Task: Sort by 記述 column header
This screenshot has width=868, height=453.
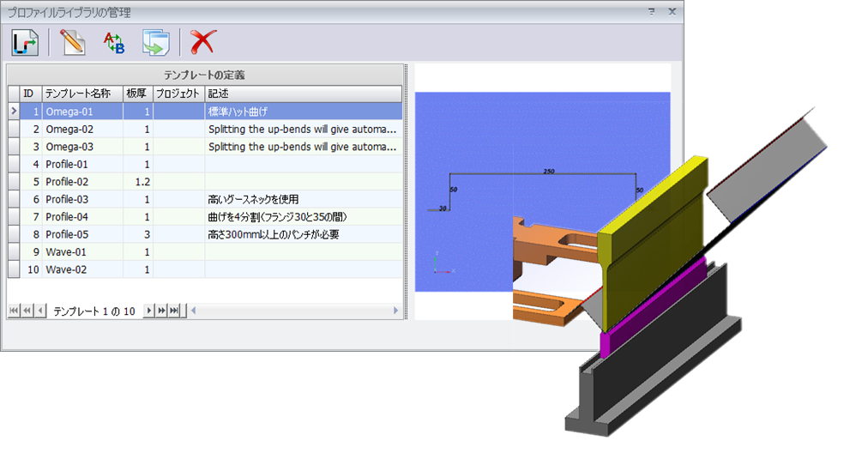Action: pos(304,94)
